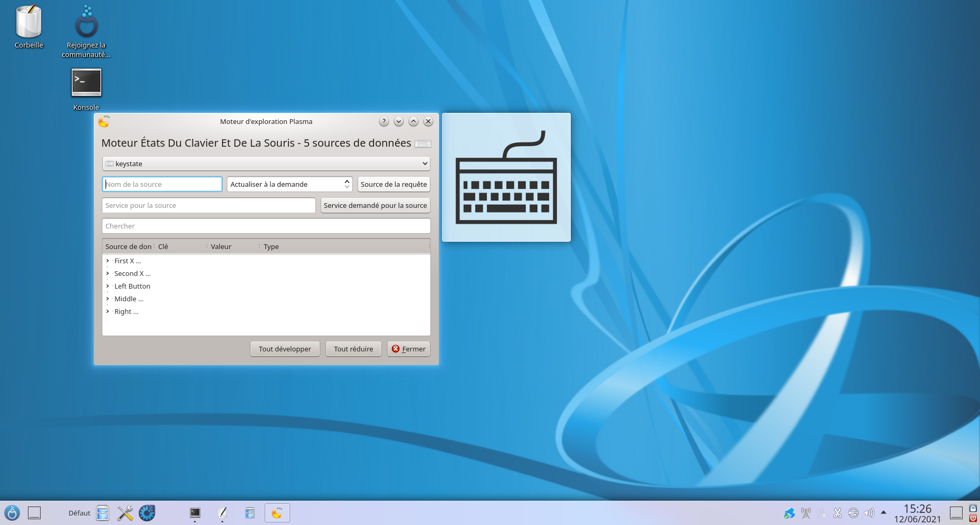Open the USB device notifier tray icon
Screen dimensions: 980x525
tap(853, 513)
